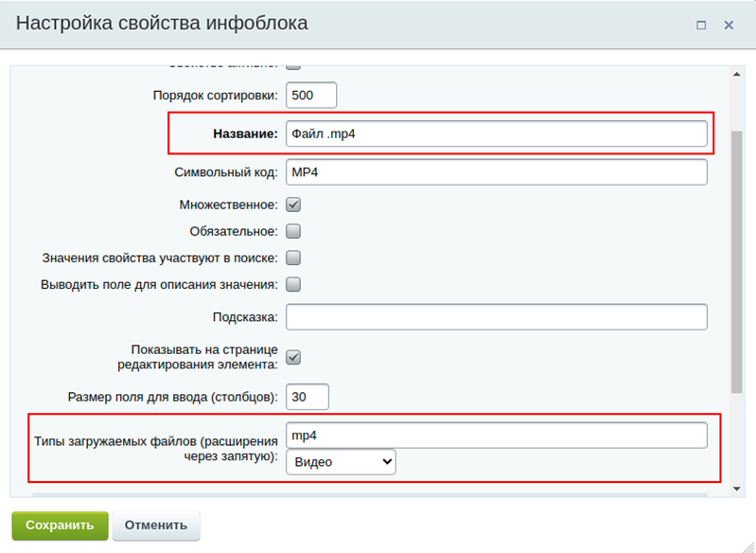The height and width of the screenshot is (553, 756).
Task: Enable Выводить поле для описания значения
Action: (293, 283)
